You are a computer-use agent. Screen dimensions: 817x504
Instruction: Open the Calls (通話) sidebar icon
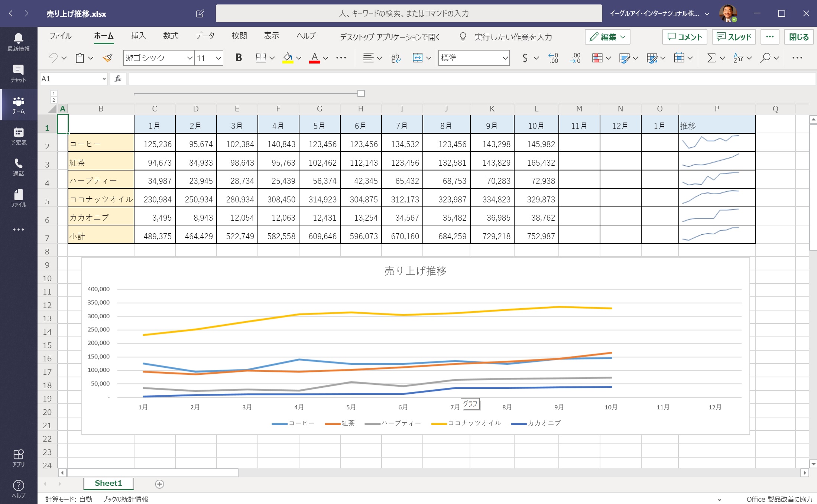[x=19, y=167]
